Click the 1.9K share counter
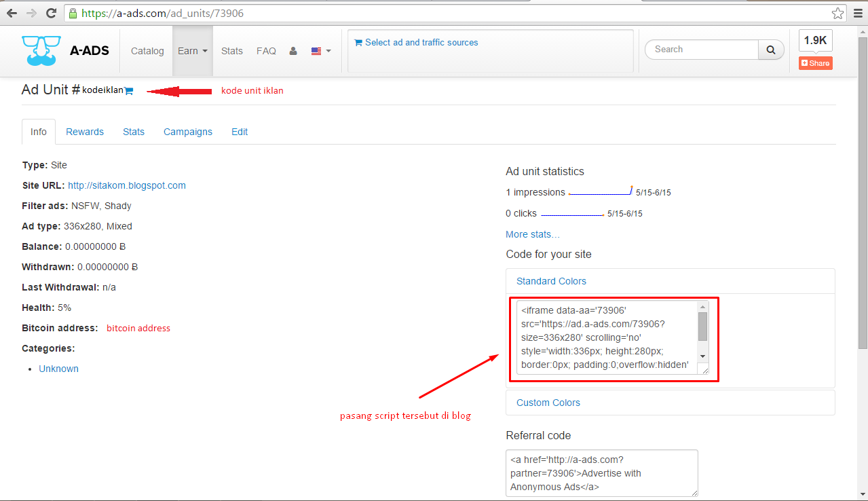 tap(815, 41)
